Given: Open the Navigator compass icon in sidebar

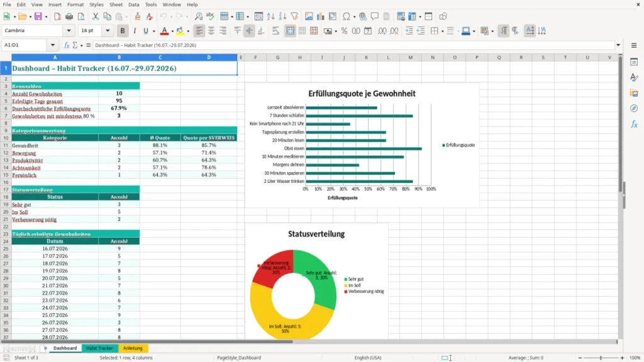Looking at the screenshot, I should [634, 108].
